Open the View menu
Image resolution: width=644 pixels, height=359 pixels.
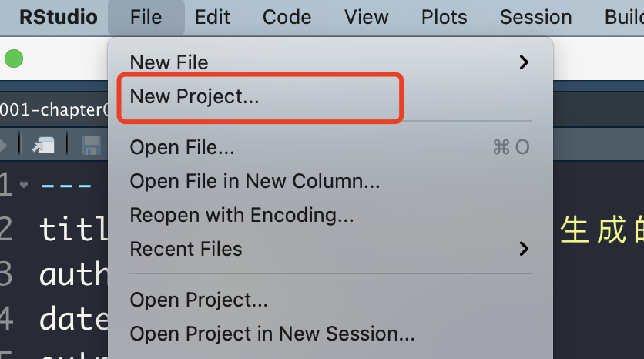coord(367,17)
